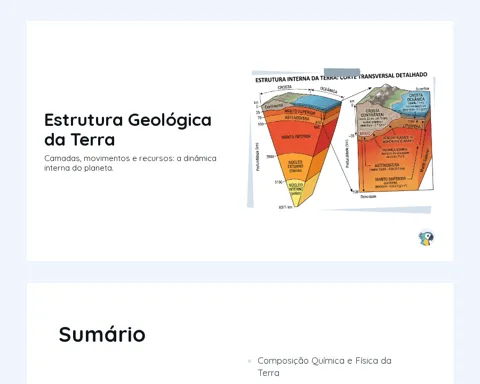Click the blue ocean surface on the wedge diagram
The height and width of the screenshot is (384, 480).
[x=315, y=101]
